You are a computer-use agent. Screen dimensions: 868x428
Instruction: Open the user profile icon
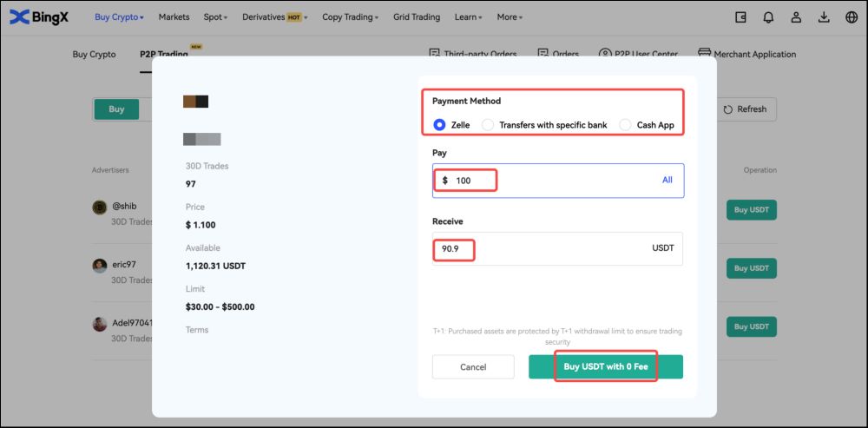tap(796, 17)
